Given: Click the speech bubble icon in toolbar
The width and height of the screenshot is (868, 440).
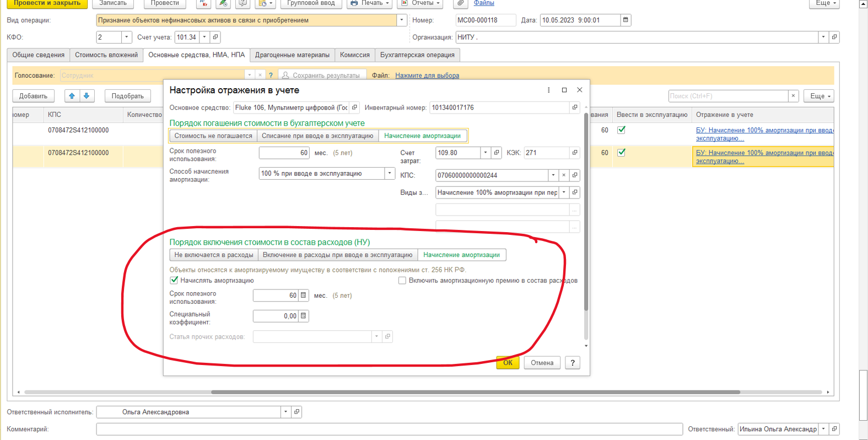Looking at the screenshot, I should 242,3.
